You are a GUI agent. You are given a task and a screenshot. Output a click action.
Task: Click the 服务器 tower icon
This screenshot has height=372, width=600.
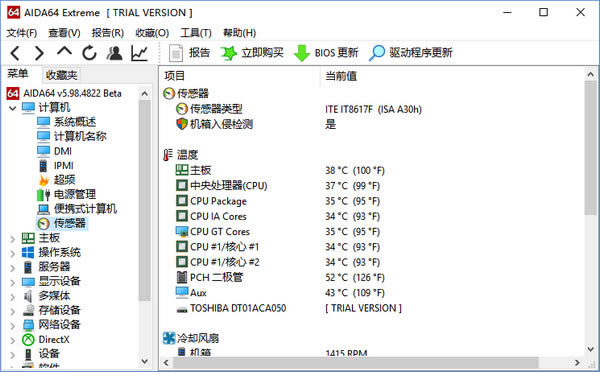(x=28, y=267)
